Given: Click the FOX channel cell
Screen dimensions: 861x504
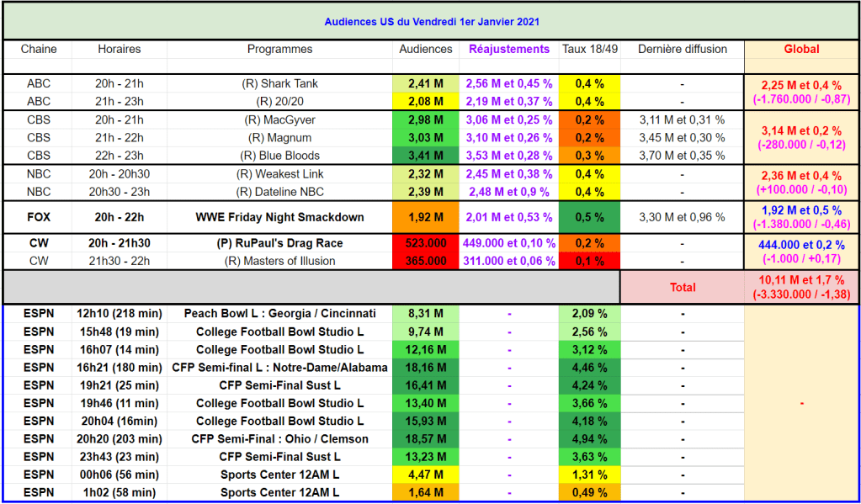Looking at the screenshot, I should pyautogui.click(x=39, y=217).
